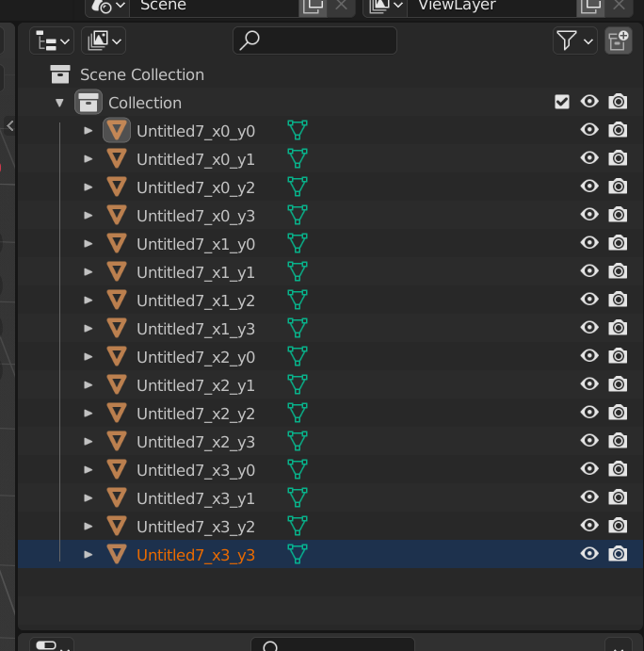Hide Untitled7_x0_y2 in viewport
The height and width of the screenshot is (651, 644).
[x=589, y=186]
